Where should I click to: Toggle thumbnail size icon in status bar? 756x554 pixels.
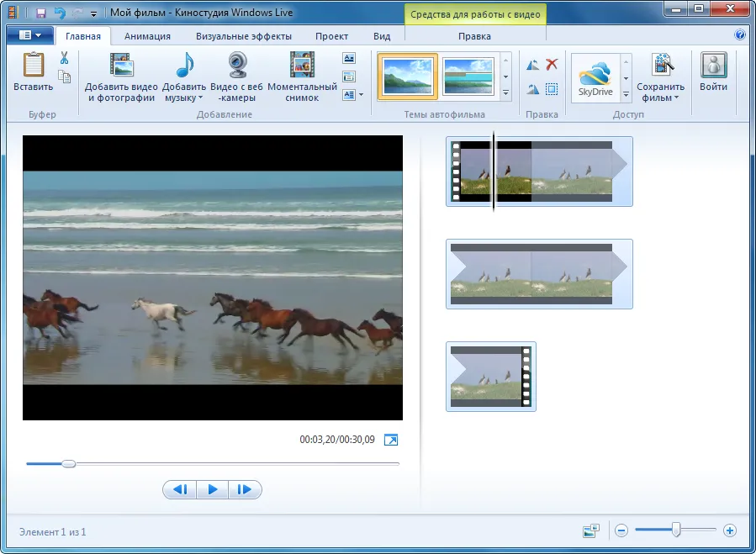(591, 530)
